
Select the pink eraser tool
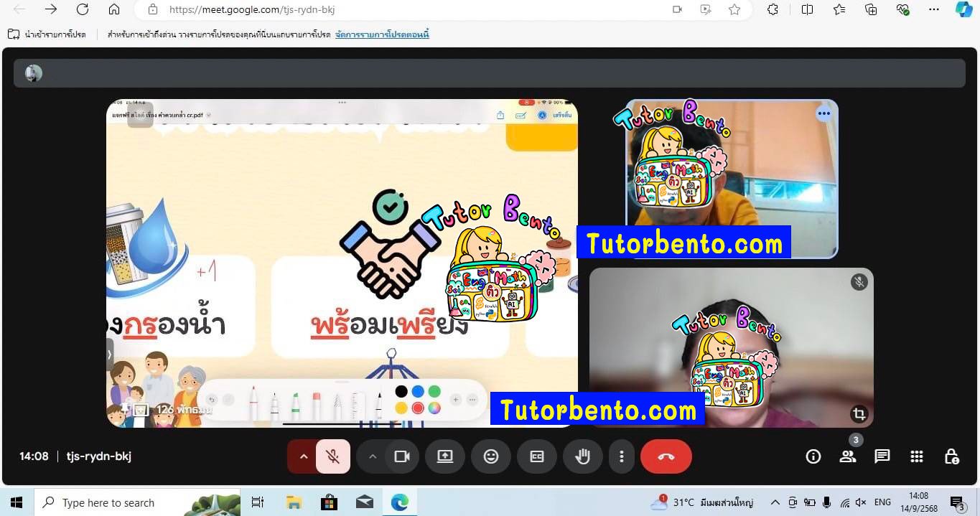pos(316,405)
